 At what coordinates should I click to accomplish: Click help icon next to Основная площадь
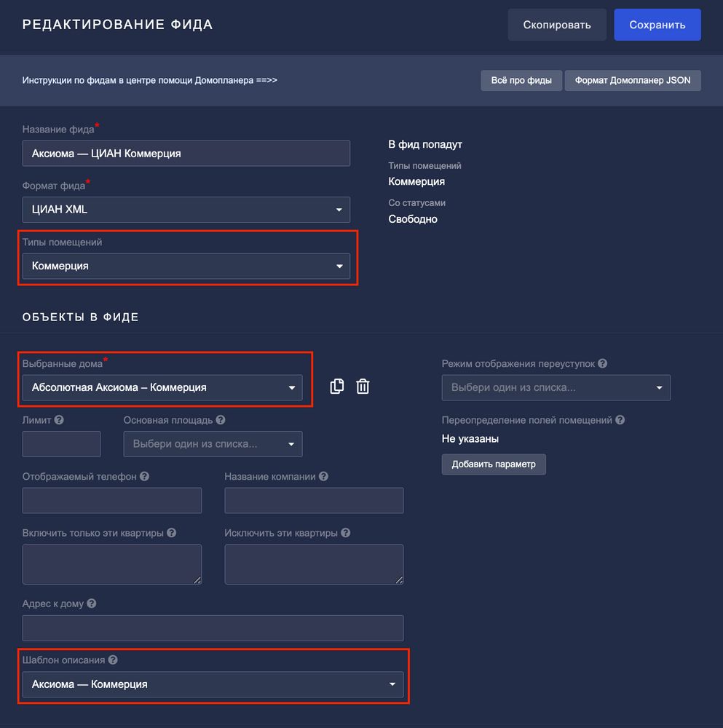(221, 420)
